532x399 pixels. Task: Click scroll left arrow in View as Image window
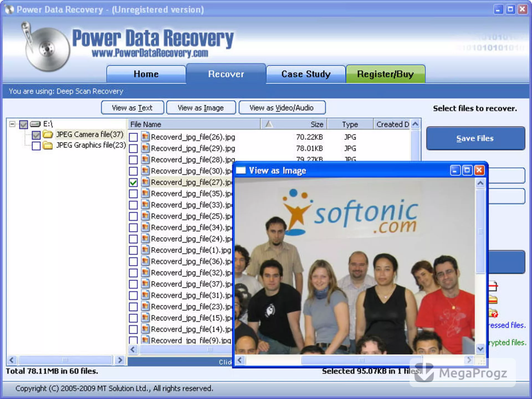[240, 360]
